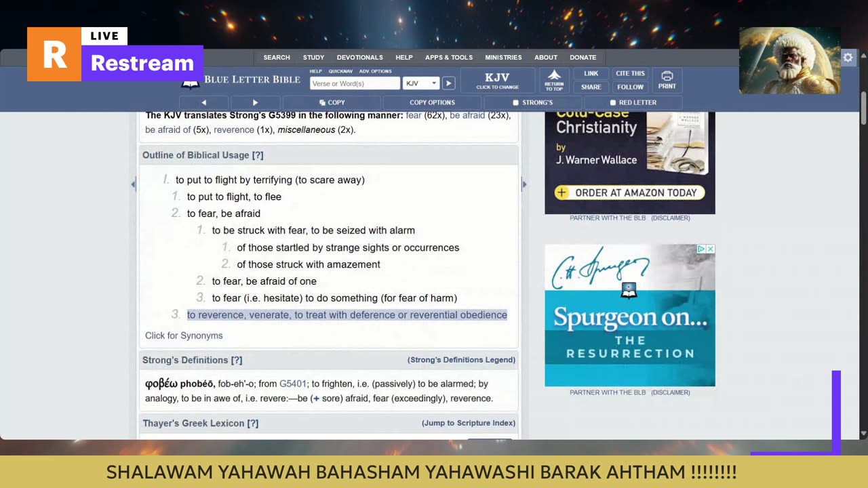Click the Follow button

630,87
